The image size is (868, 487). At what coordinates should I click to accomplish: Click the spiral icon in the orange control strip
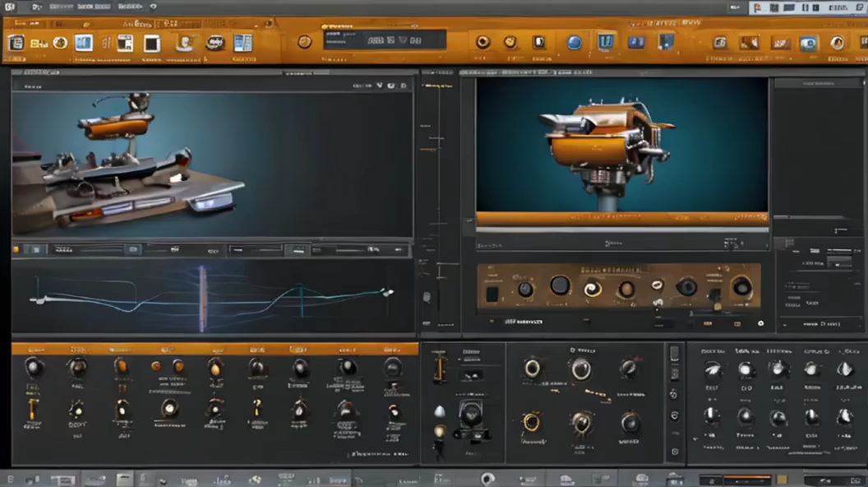click(593, 288)
